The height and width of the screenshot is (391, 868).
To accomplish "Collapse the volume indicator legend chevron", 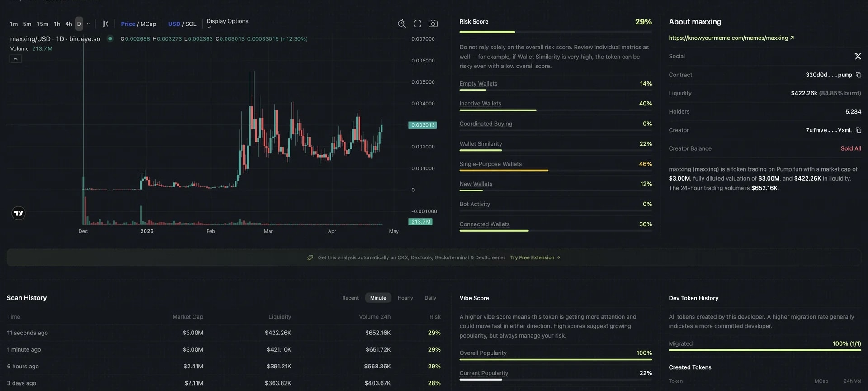I will 15,59.
